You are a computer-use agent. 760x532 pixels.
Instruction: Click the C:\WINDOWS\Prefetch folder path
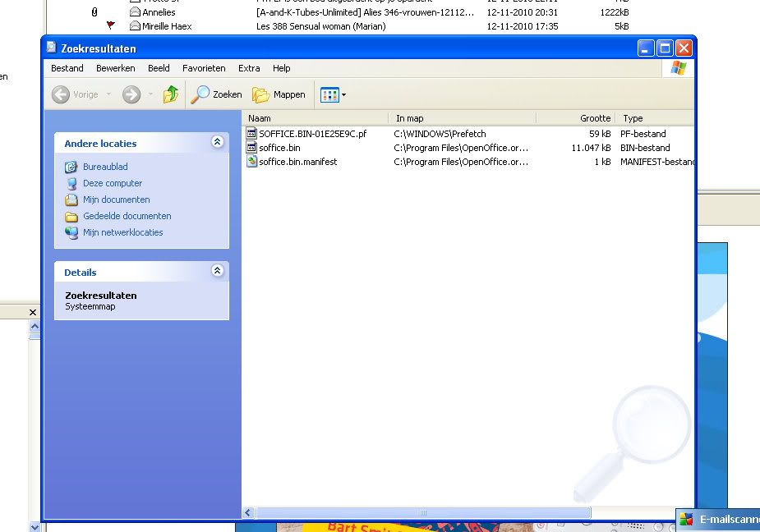click(440, 134)
